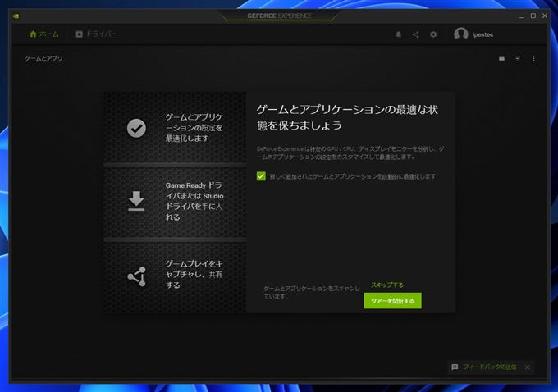Click the NVIDIA logo icon in title bar
Viewport: 558px width, 392px height.
[x=16, y=16]
